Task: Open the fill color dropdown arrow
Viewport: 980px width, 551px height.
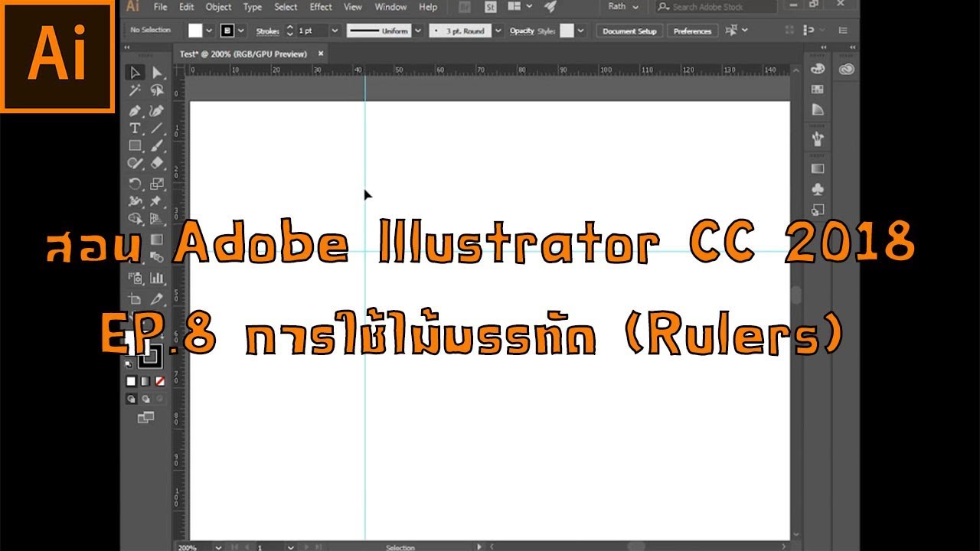Action: click(210, 31)
